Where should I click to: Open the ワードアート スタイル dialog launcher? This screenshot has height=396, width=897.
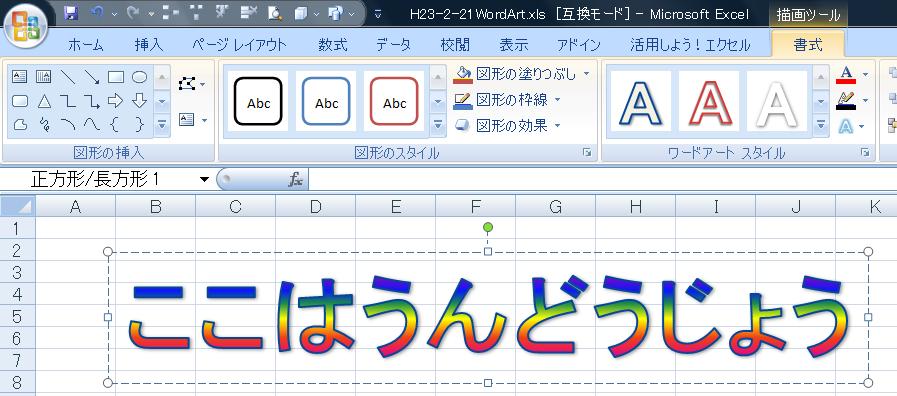click(866, 153)
